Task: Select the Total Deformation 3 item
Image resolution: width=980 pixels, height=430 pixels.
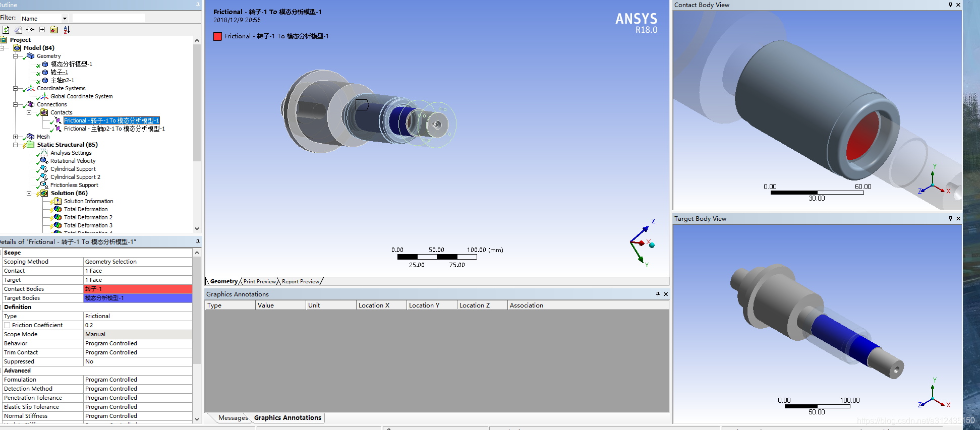Action: coord(88,225)
